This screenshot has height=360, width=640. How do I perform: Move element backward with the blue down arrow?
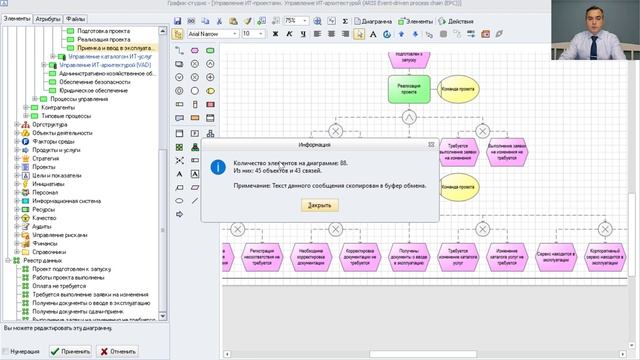click(415, 34)
